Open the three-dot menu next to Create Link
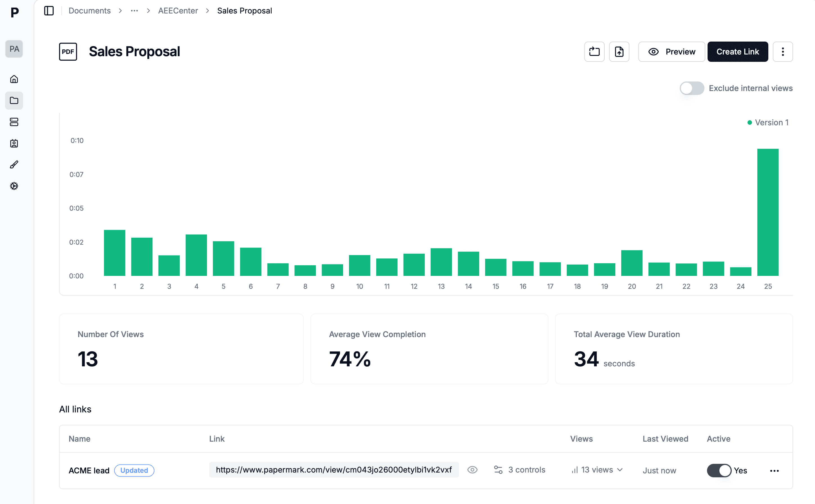This screenshot has width=815, height=504. (783, 51)
